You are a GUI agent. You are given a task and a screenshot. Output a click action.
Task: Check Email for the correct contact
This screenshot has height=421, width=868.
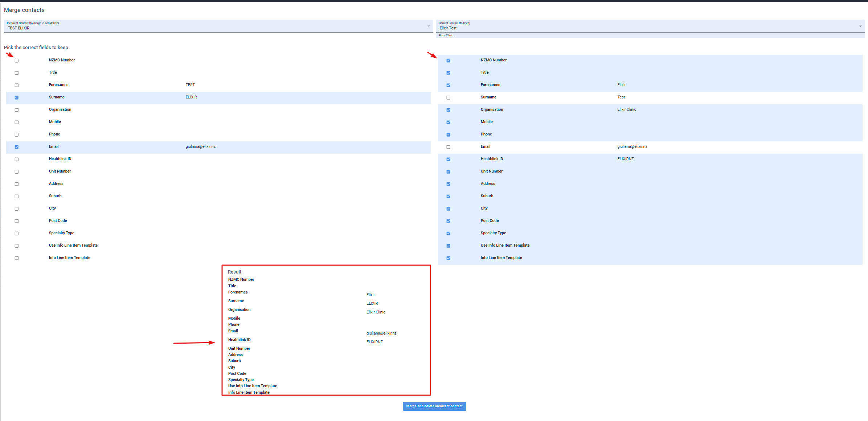tap(448, 147)
